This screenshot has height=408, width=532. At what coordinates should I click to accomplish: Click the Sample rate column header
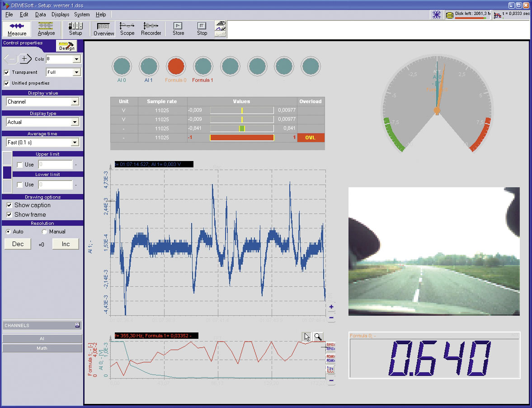tap(162, 101)
